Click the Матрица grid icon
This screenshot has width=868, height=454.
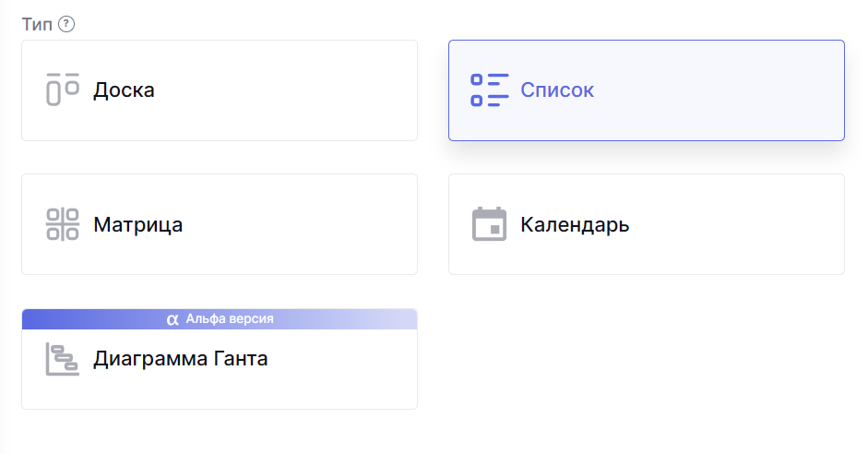63,224
